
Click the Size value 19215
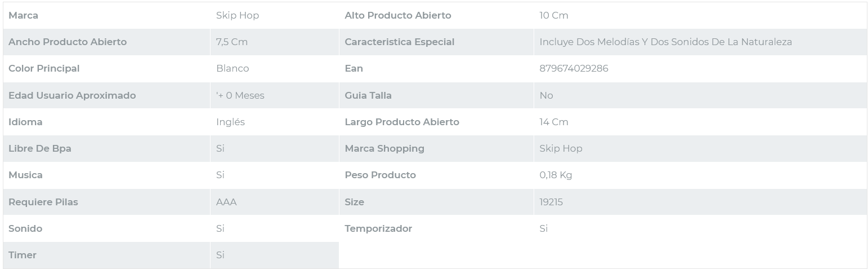coord(551,202)
